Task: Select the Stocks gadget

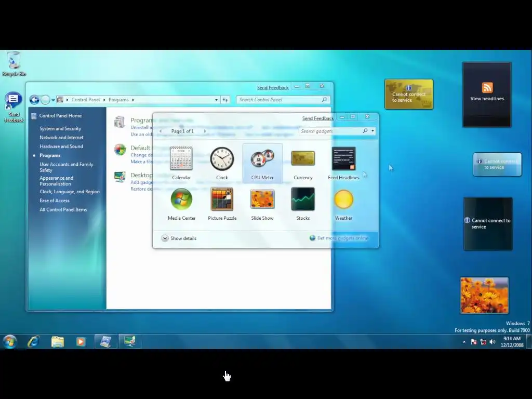Action: pos(303,204)
